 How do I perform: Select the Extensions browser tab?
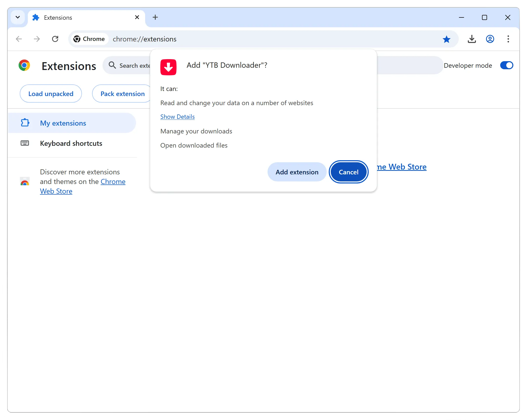(x=86, y=18)
